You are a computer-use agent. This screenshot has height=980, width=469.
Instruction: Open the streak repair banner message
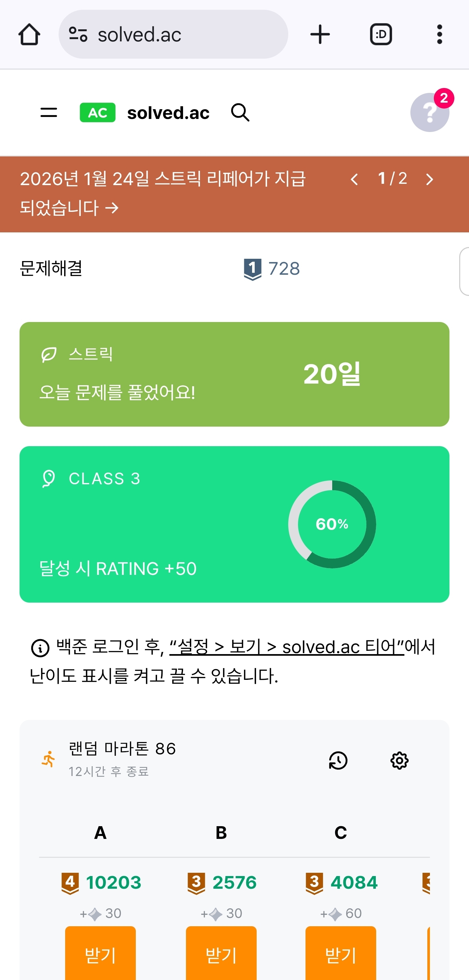coord(162,193)
